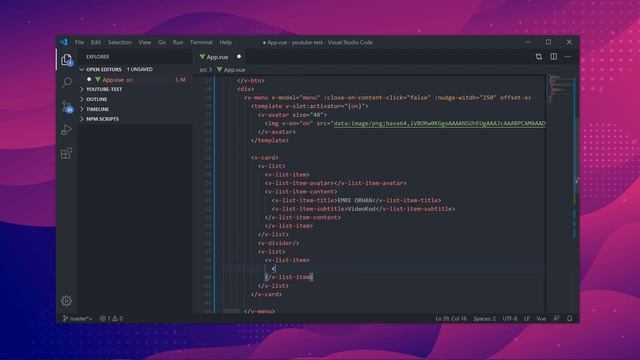
Task: Minimize the Visual Studio Code window
Action: pos(528,42)
